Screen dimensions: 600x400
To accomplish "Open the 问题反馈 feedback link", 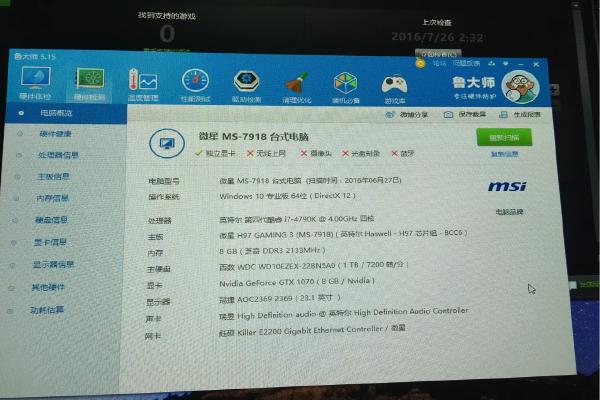I will click(x=466, y=64).
